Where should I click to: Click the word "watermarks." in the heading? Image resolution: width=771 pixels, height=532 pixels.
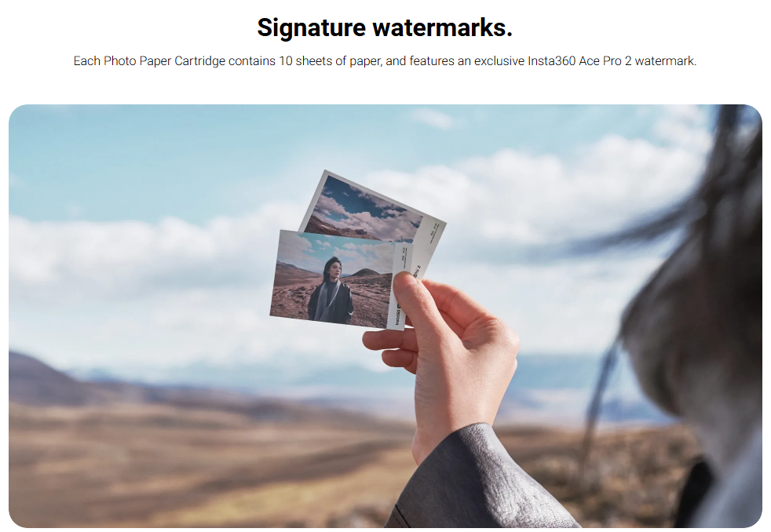click(x=443, y=27)
